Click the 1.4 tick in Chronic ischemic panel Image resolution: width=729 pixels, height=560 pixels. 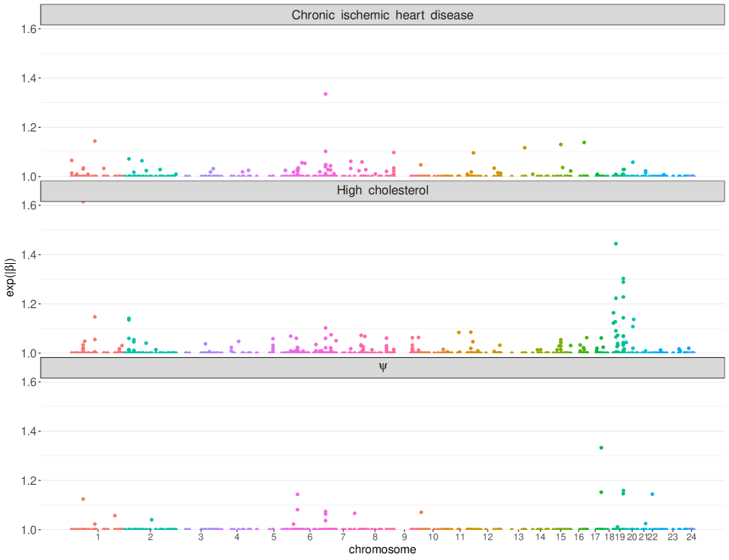tap(29, 78)
